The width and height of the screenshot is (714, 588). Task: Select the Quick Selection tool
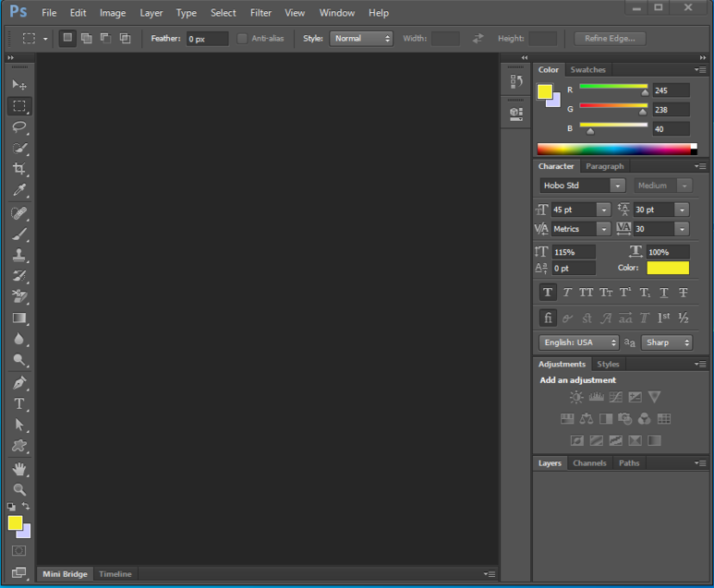(19, 148)
